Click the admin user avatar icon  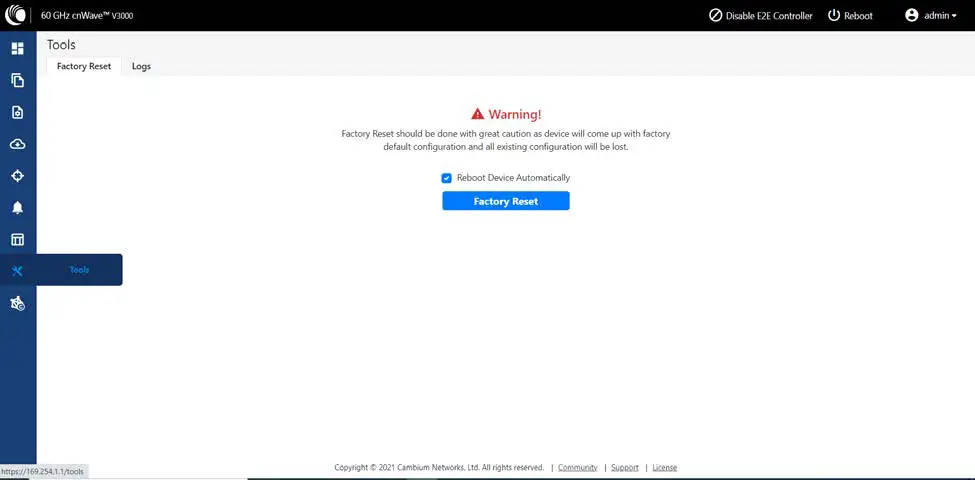tap(912, 16)
